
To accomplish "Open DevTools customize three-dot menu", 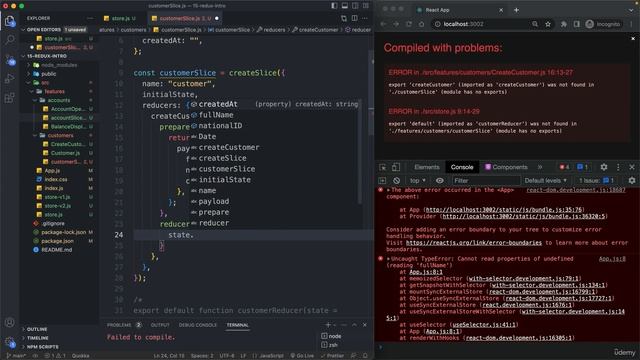I will [618, 167].
